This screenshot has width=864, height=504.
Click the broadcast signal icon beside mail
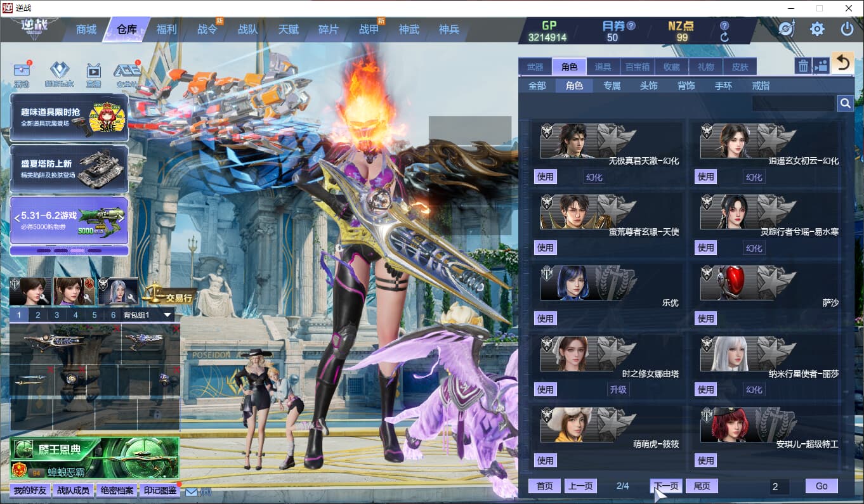click(x=206, y=491)
